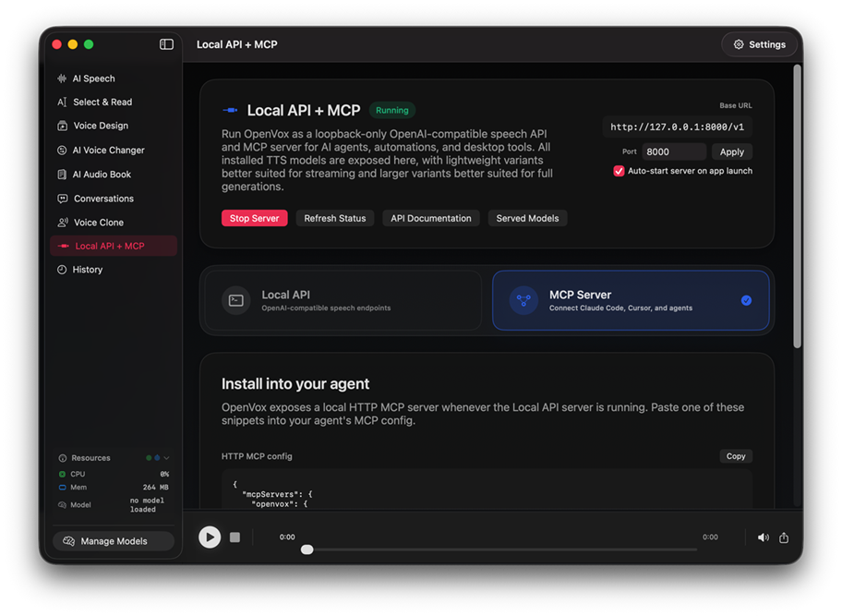Open Manage Models
This screenshot has height=616, width=842.
pyautogui.click(x=114, y=541)
